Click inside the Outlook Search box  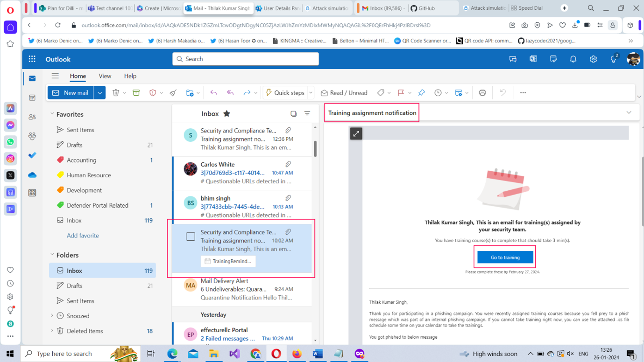246,59
